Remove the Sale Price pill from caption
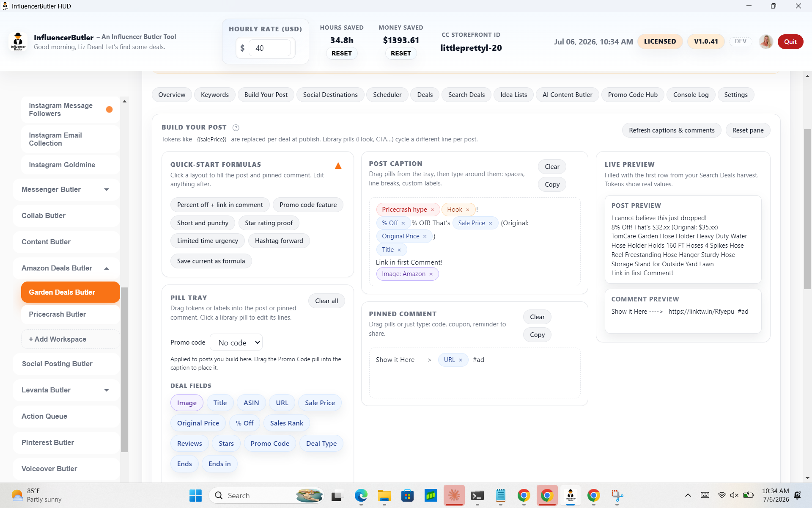Screen dimensions: 812x508 [490, 223]
